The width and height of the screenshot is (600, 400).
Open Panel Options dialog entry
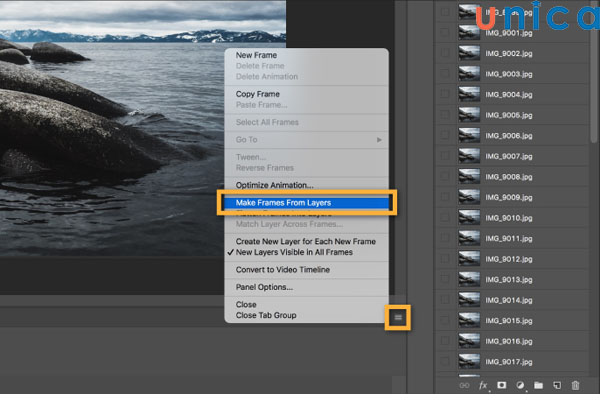(x=264, y=287)
